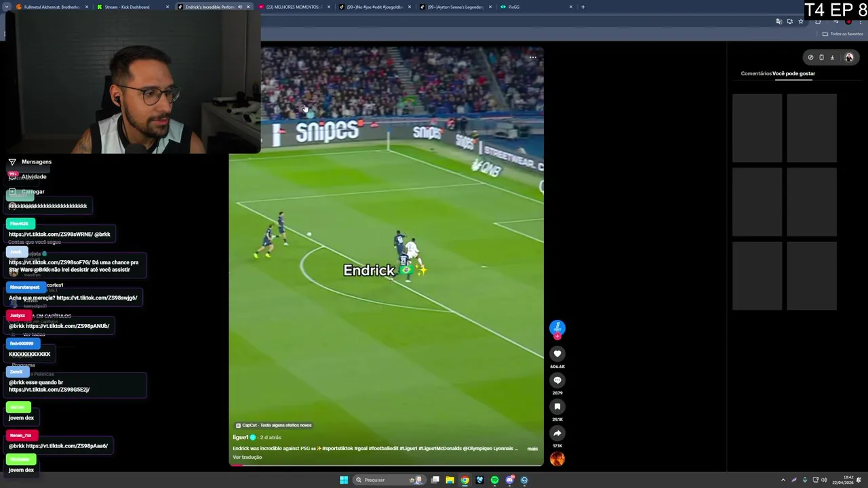The height and width of the screenshot is (488, 868).
Task: Open the spinning sound disc icon
Action: pos(557,460)
